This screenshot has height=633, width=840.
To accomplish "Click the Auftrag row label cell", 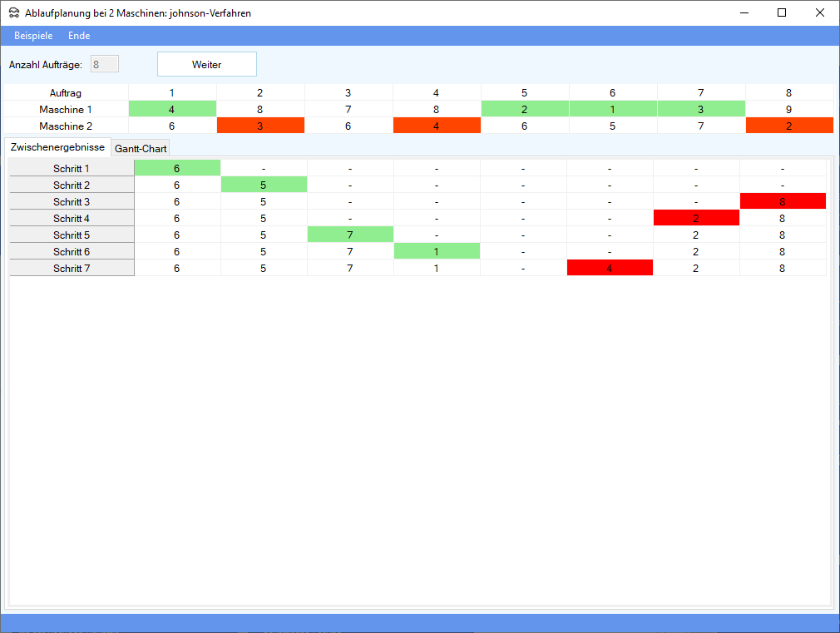I will pos(66,93).
